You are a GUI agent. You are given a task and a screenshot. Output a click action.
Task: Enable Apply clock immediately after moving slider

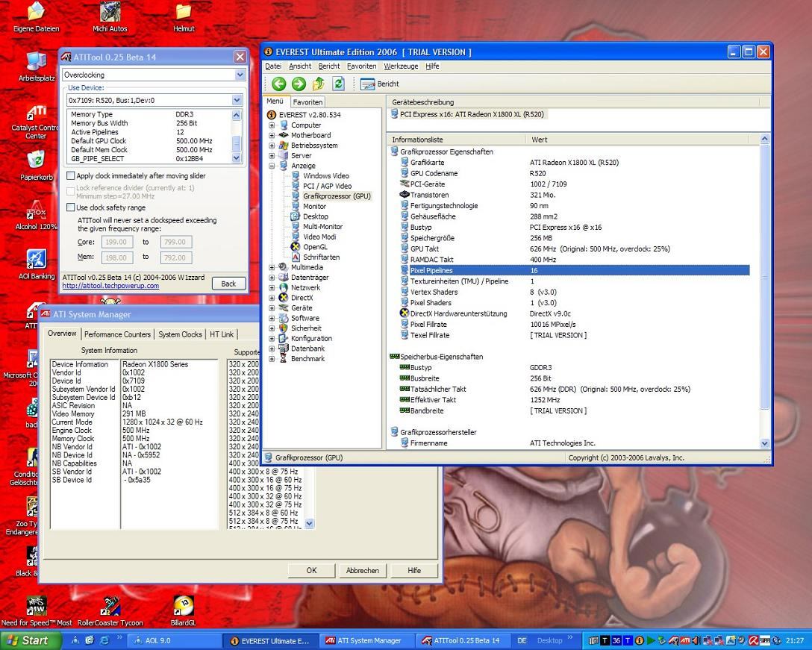pos(71,176)
